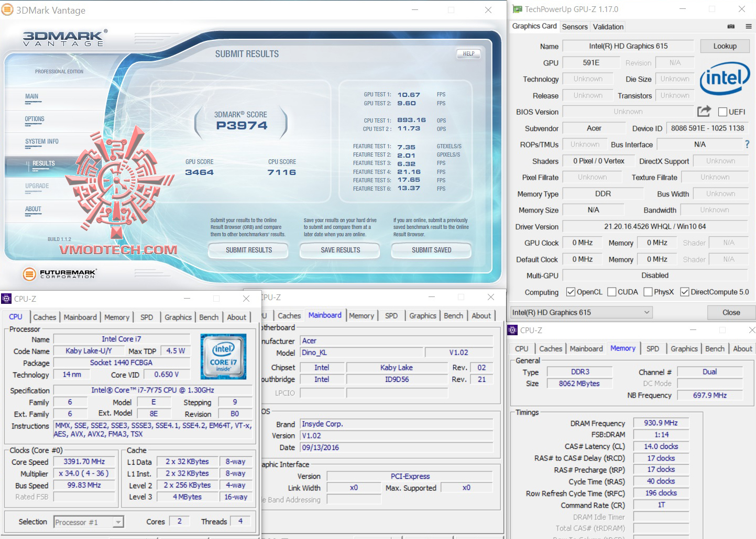Click the Subvendor value Acer in GPU-Z
This screenshot has width=756, height=539.
click(594, 128)
